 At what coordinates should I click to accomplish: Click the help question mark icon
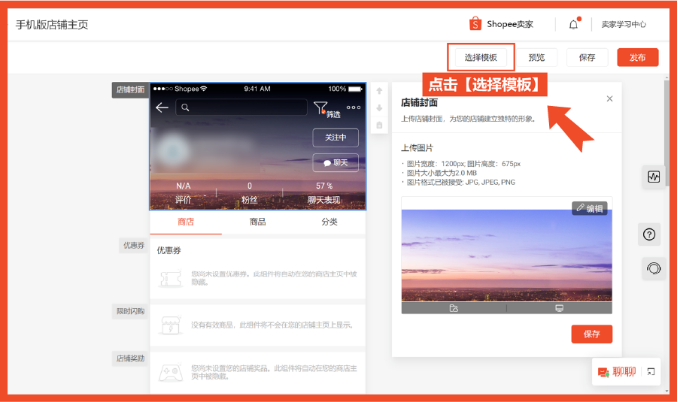[x=650, y=234]
